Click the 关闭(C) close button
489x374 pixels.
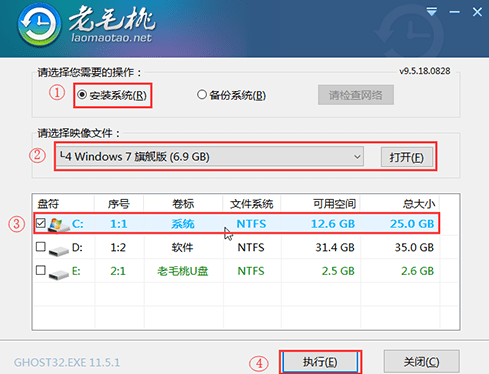[422, 362]
